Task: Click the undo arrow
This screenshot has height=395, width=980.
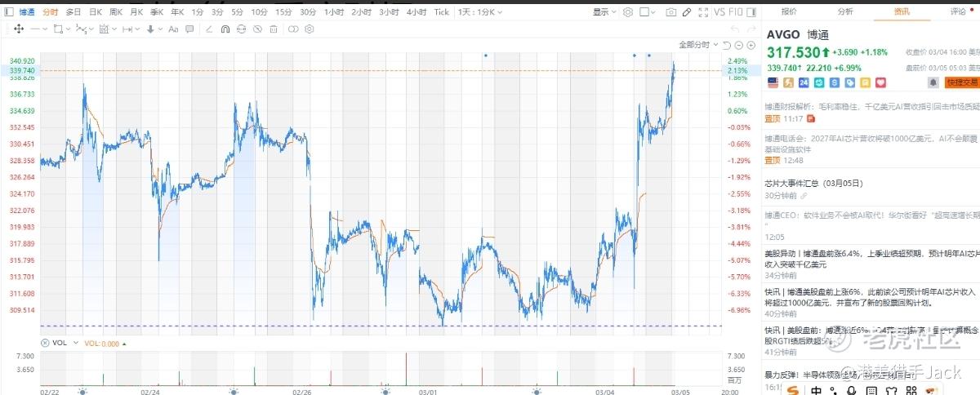Action: pos(735,29)
